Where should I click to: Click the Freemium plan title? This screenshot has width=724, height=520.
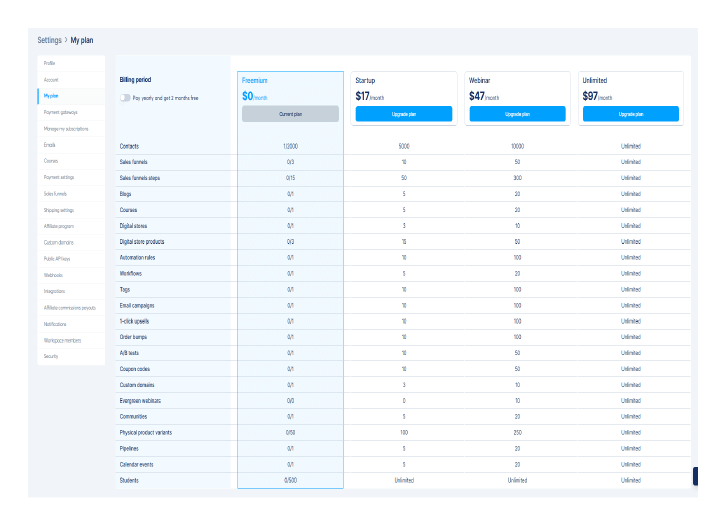tap(254, 80)
